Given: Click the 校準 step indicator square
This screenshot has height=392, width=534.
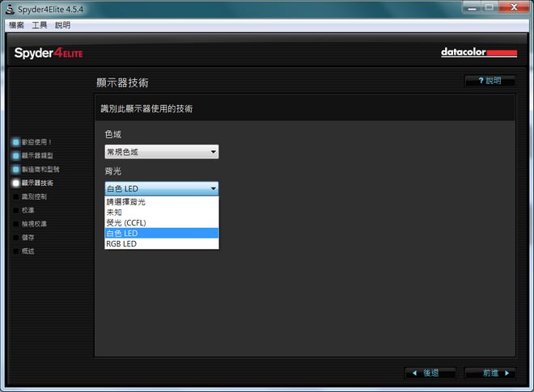Looking at the screenshot, I should [x=15, y=210].
